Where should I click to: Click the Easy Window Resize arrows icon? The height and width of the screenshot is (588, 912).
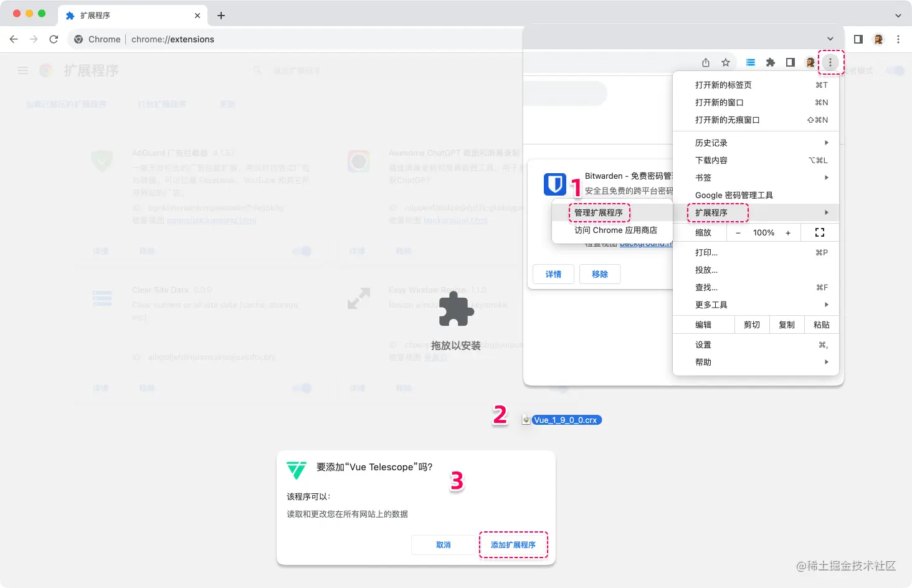359,298
